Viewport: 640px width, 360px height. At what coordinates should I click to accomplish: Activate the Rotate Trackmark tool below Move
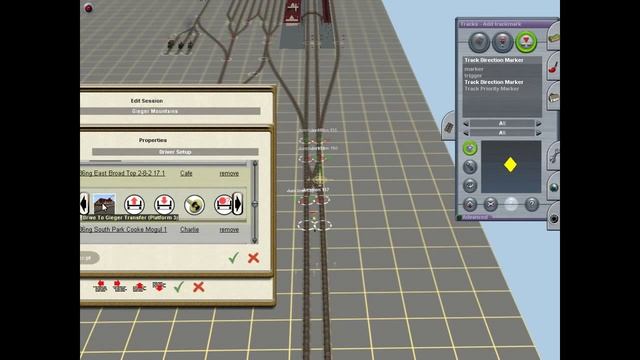(x=470, y=185)
